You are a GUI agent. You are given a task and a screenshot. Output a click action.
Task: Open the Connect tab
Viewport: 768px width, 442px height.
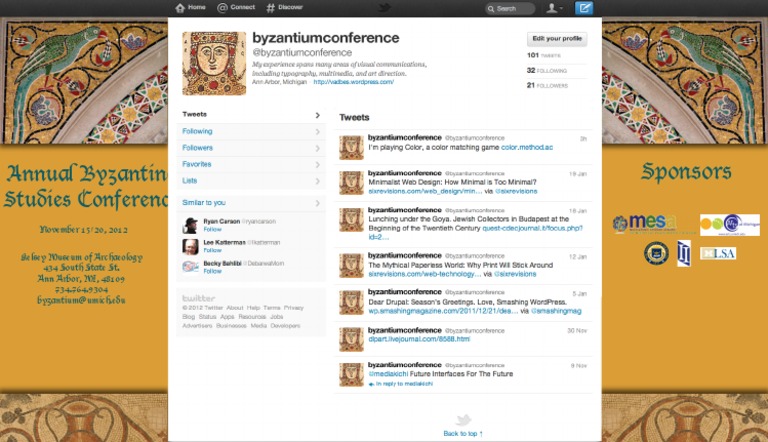click(236, 7)
